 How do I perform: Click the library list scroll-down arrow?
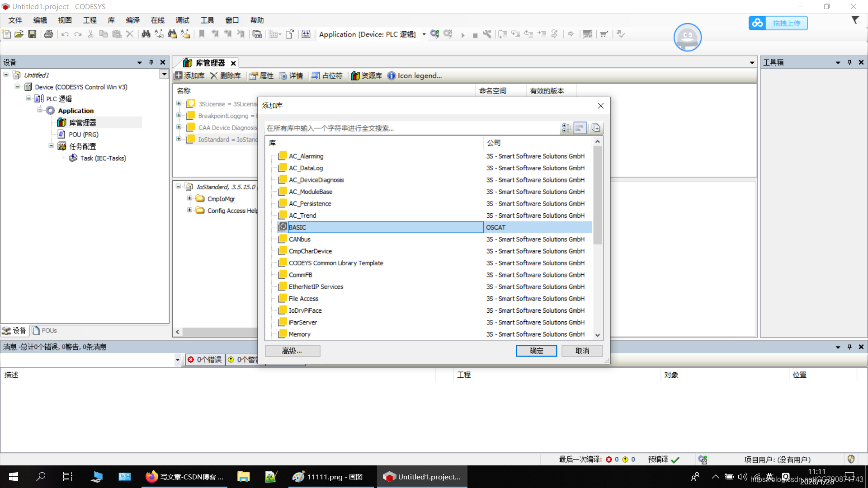[x=597, y=335]
